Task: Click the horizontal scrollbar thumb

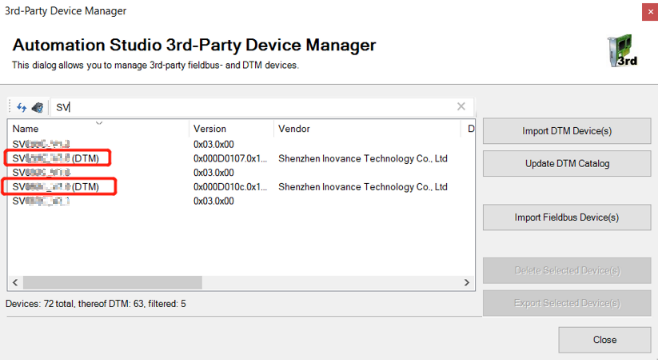Action: (112, 282)
